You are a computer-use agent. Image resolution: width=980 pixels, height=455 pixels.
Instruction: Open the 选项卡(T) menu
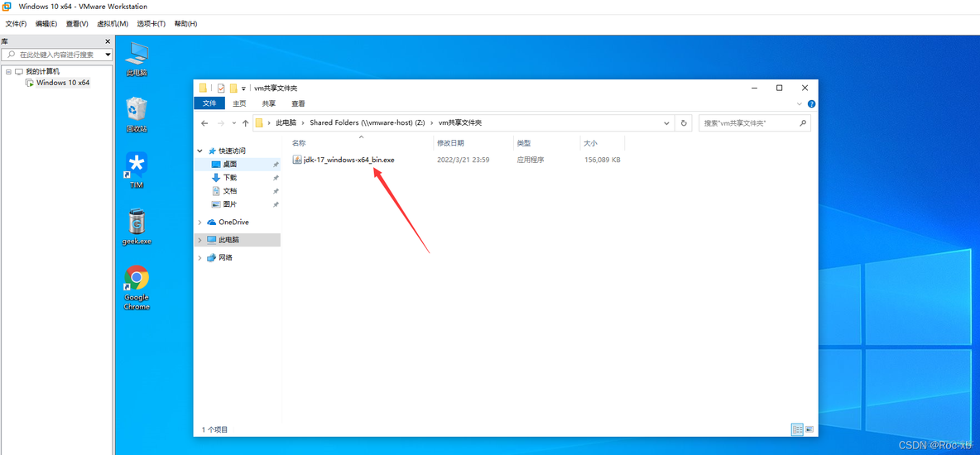coord(151,24)
